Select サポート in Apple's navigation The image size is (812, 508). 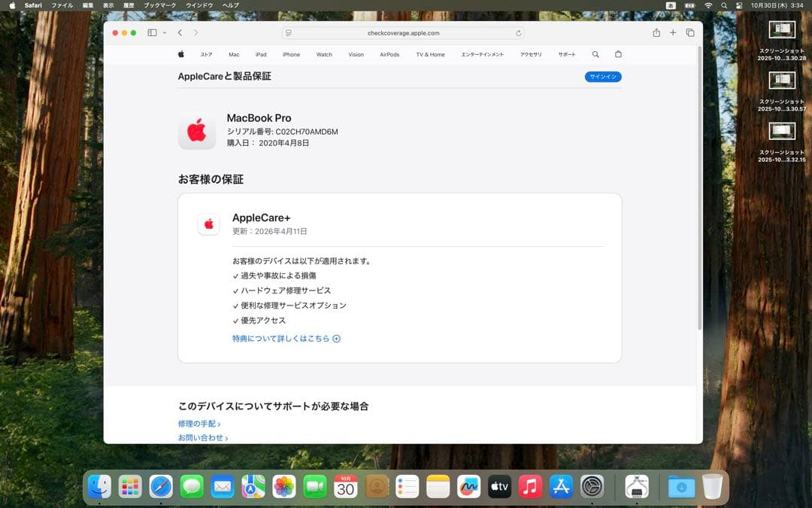(x=567, y=54)
